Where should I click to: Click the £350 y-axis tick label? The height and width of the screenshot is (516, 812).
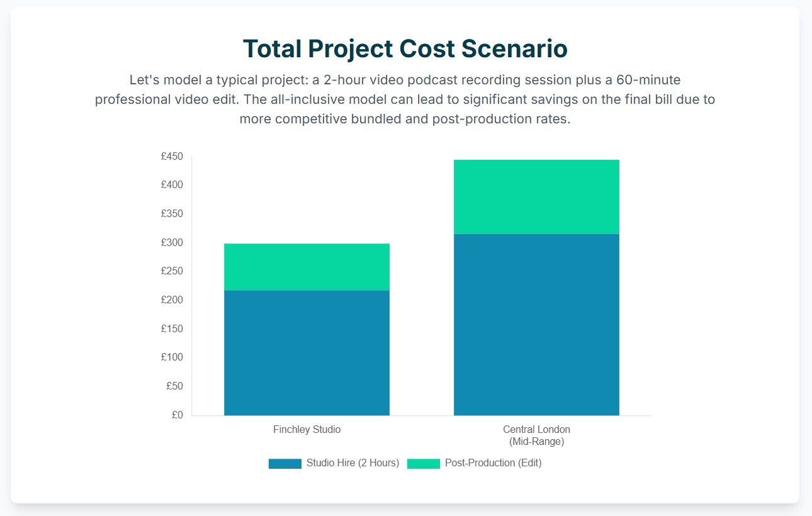(x=172, y=214)
